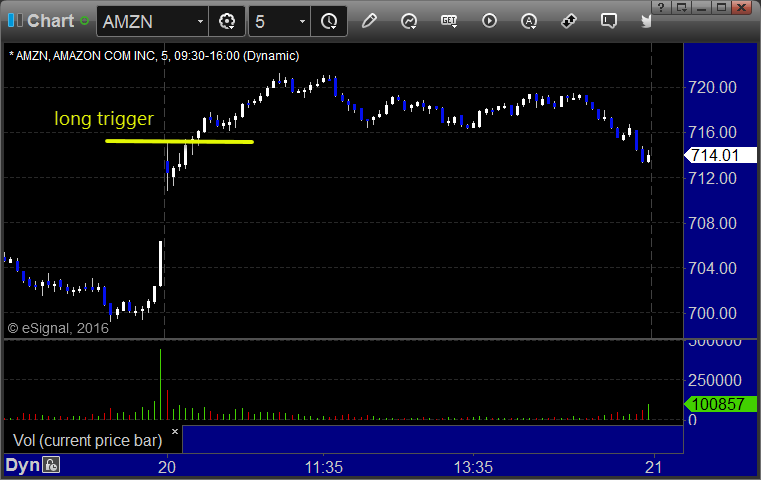Expand the interval dropdown arrow
The height and width of the screenshot is (480, 761).
302,21
